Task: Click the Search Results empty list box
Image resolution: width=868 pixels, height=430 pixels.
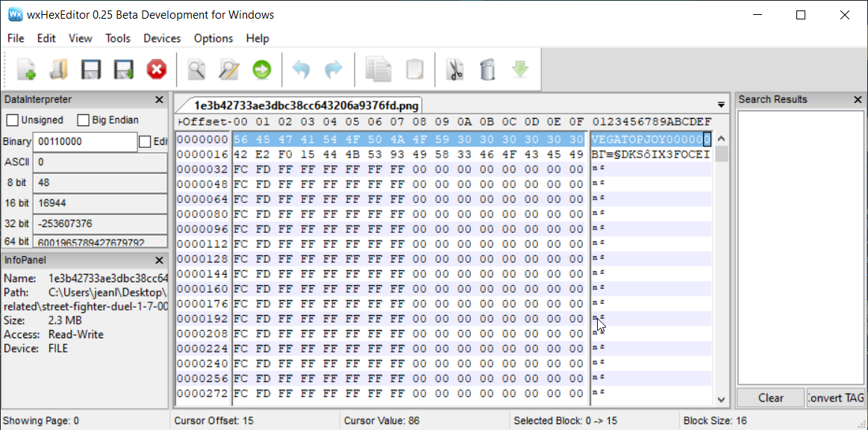Action: point(801,247)
